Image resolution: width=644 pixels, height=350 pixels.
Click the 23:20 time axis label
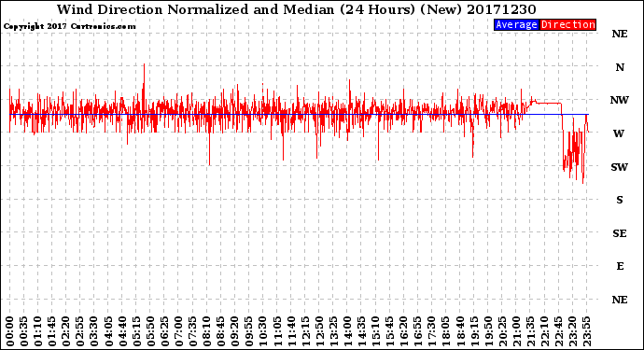[x=572, y=331]
